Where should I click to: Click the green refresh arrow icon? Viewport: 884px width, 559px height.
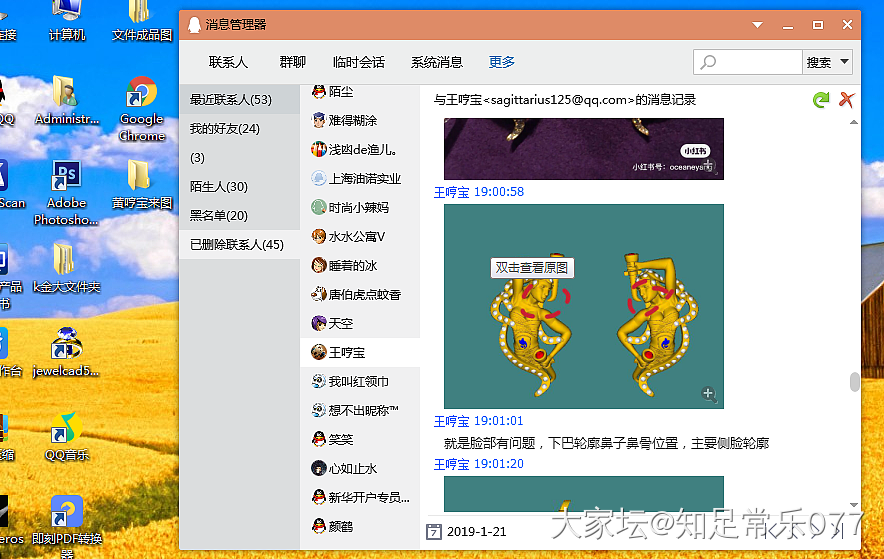click(821, 99)
